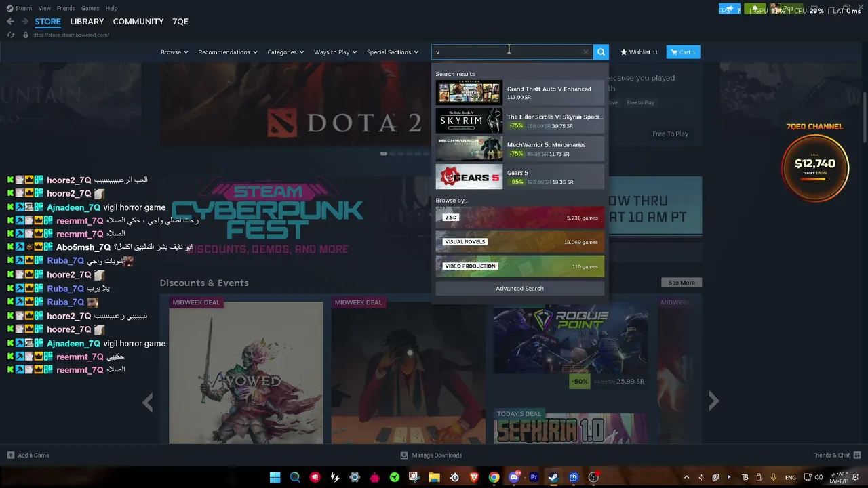Image resolution: width=868 pixels, height=488 pixels.
Task: Go back with the back arrow
Action: point(10,22)
